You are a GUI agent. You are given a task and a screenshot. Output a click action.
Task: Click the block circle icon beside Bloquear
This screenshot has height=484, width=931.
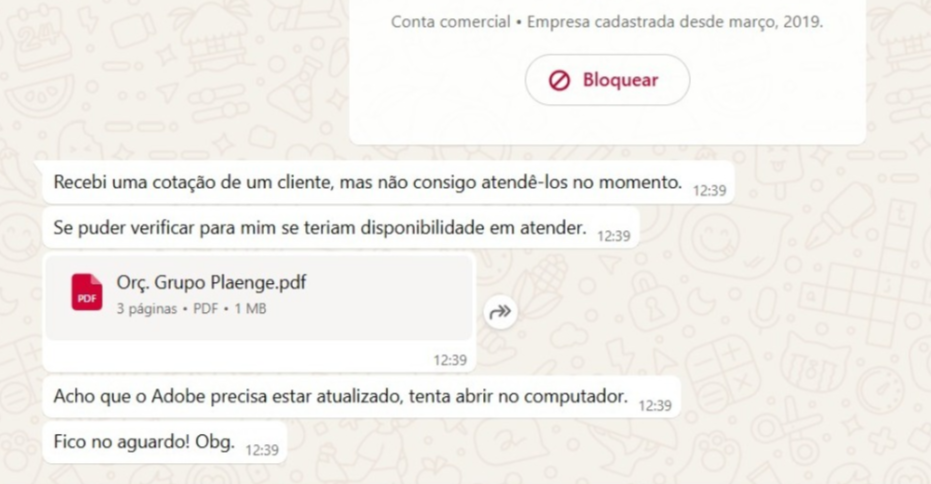point(559,80)
